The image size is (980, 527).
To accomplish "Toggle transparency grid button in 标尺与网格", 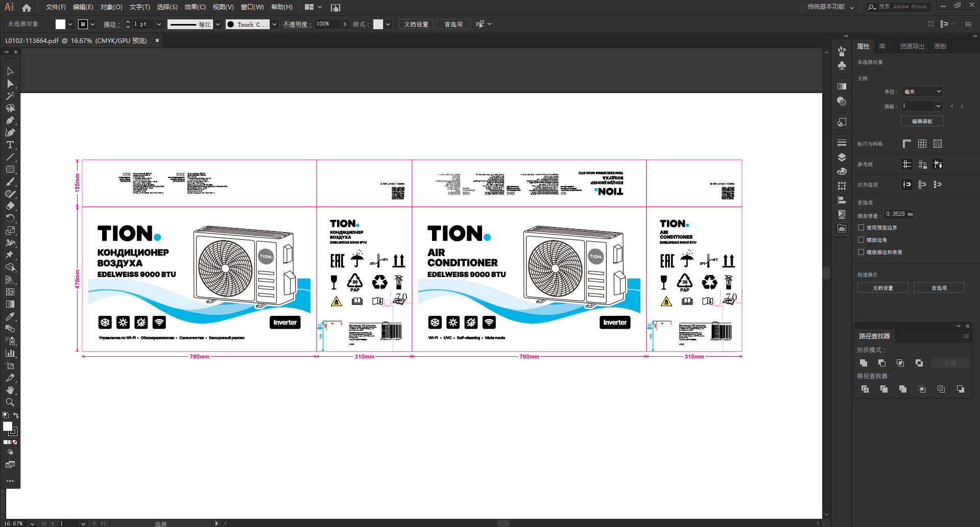I will pos(938,144).
